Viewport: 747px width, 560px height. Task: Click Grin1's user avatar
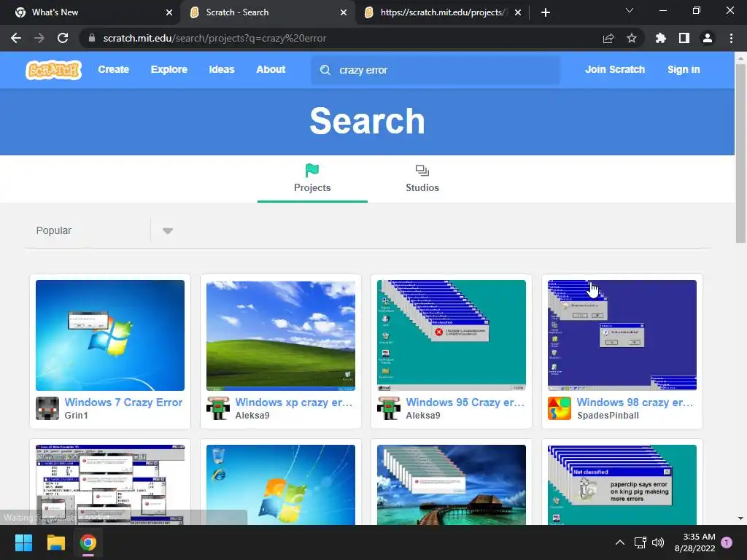click(47, 408)
